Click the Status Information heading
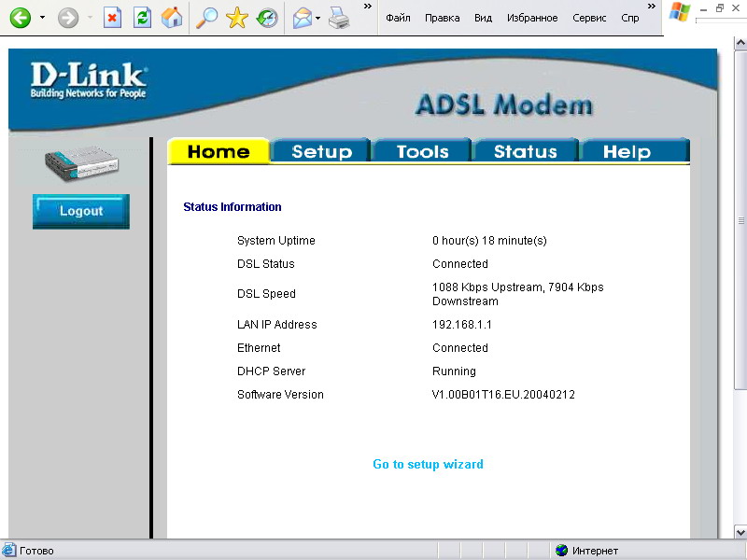The image size is (747, 560). pyautogui.click(x=233, y=207)
